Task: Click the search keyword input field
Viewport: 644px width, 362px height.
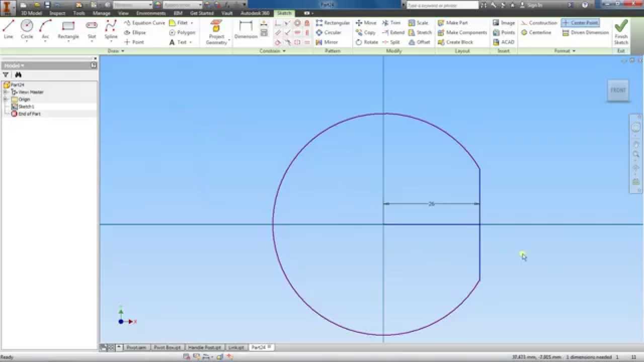Action: point(442,5)
